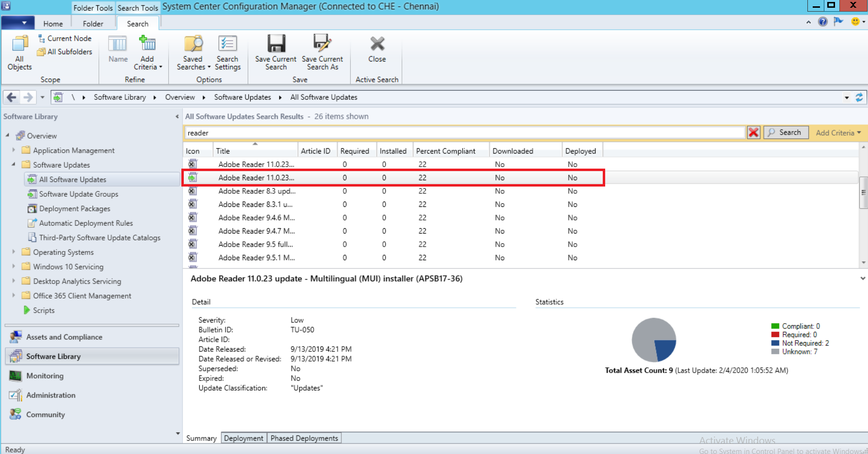
Task: Switch to Software Library workspace
Action: [92, 357]
